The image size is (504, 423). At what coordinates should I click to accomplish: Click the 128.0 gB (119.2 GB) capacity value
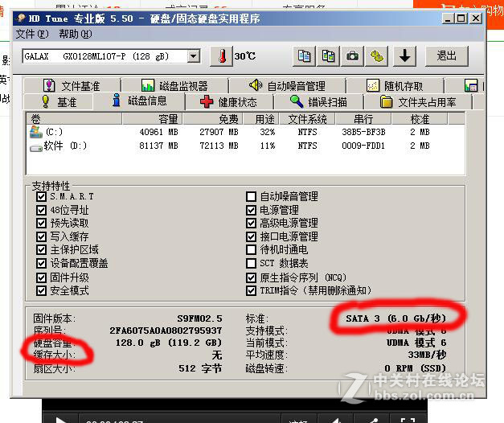pyautogui.click(x=169, y=343)
